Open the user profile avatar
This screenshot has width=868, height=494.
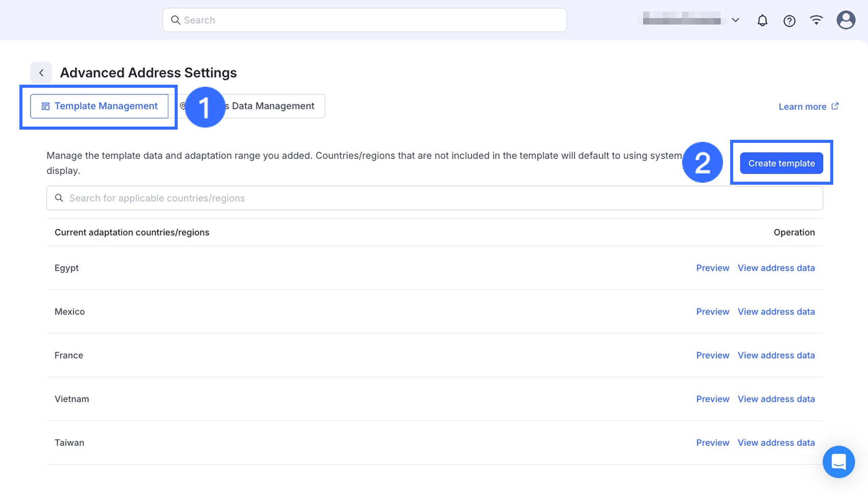(x=846, y=20)
